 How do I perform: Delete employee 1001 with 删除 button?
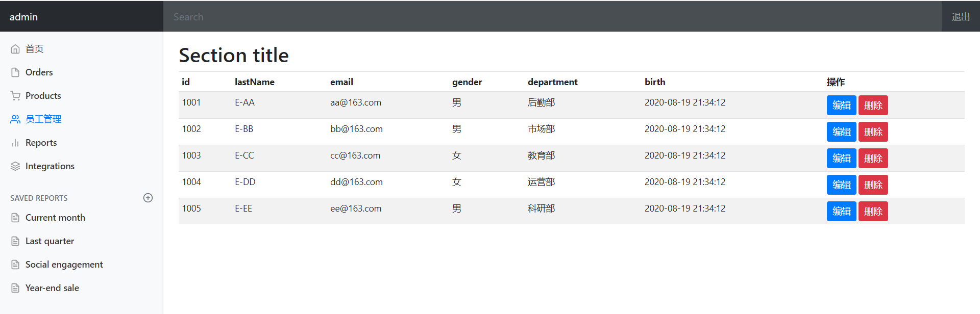pyautogui.click(x=873, y=106)
